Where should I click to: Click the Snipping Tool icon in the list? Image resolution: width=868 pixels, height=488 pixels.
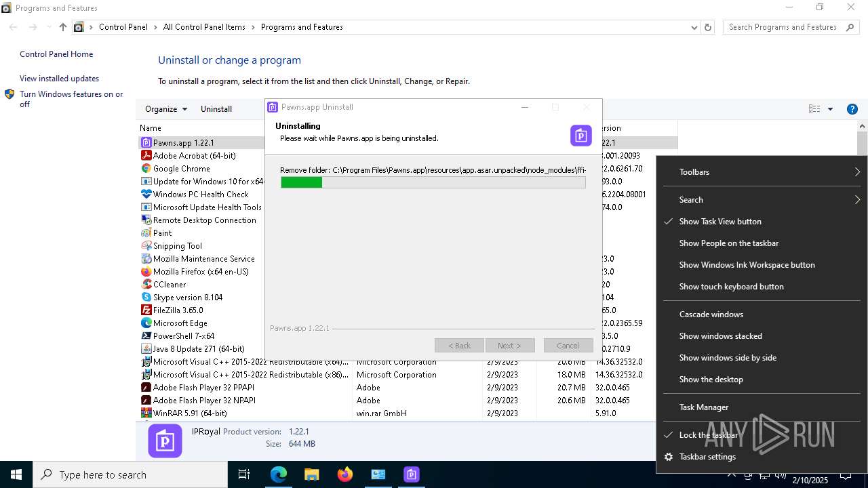point(146,246)
